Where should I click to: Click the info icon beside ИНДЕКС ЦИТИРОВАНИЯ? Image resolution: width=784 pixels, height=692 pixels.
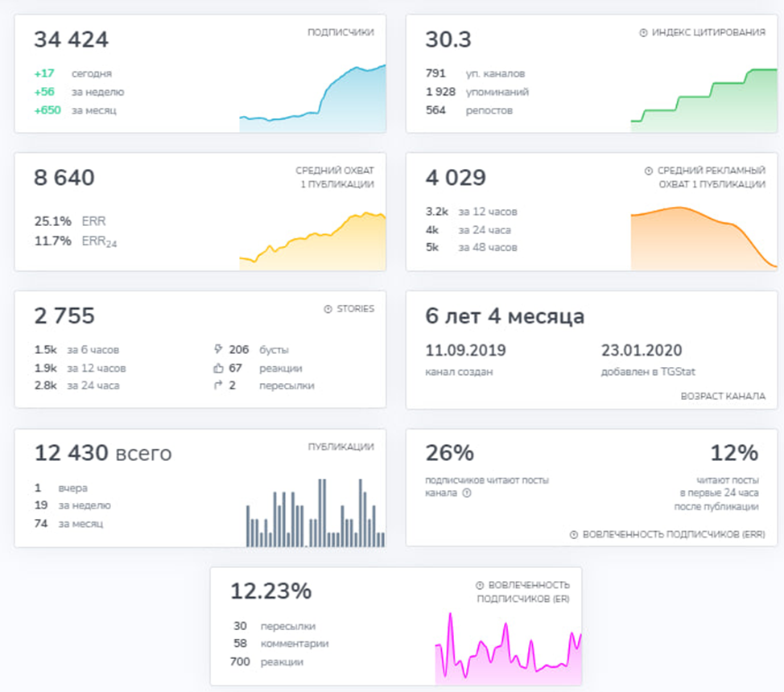coord(643,32)
